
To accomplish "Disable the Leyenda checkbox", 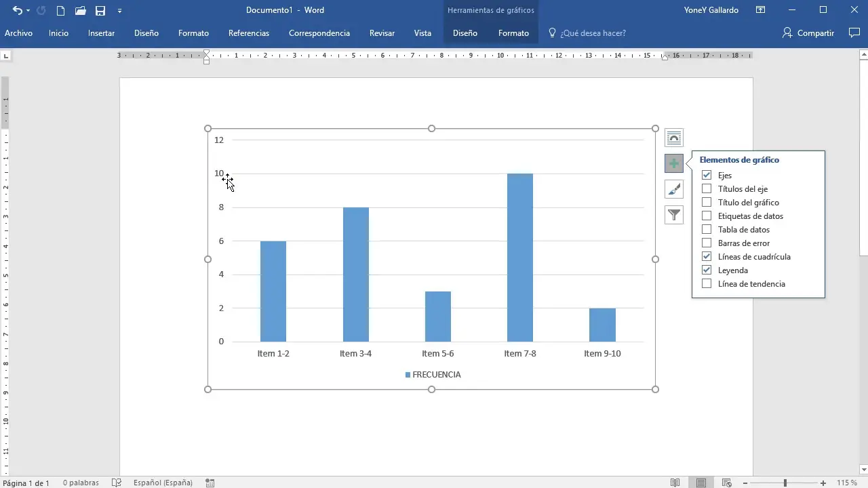I will click(707, 270).
